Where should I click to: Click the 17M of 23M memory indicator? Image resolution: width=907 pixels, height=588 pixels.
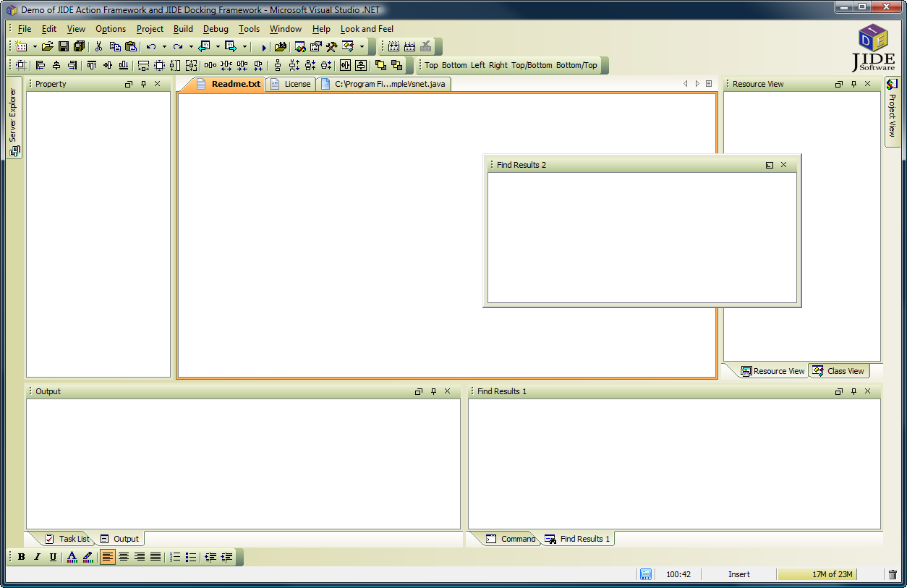(832, 574)
